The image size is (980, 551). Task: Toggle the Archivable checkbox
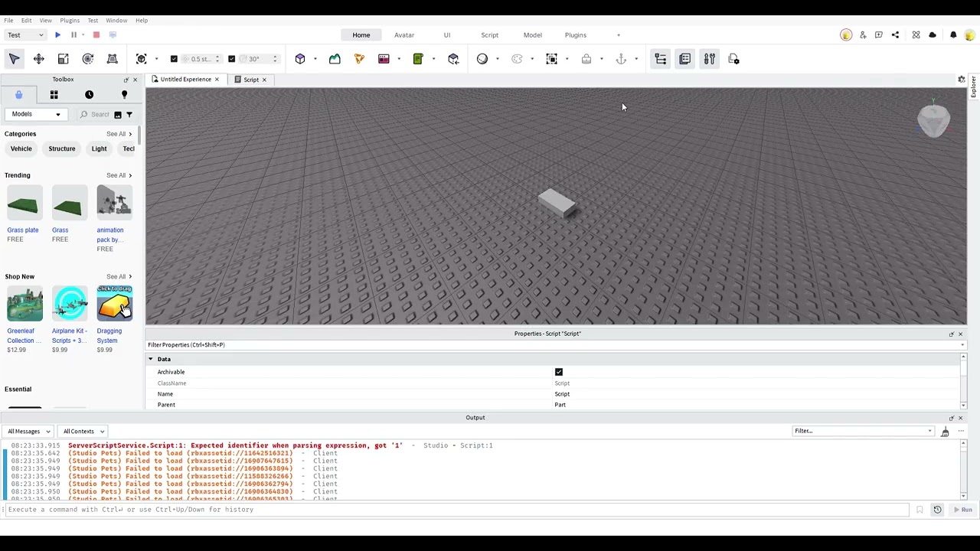pyautogui.click(x=558, y=372)
